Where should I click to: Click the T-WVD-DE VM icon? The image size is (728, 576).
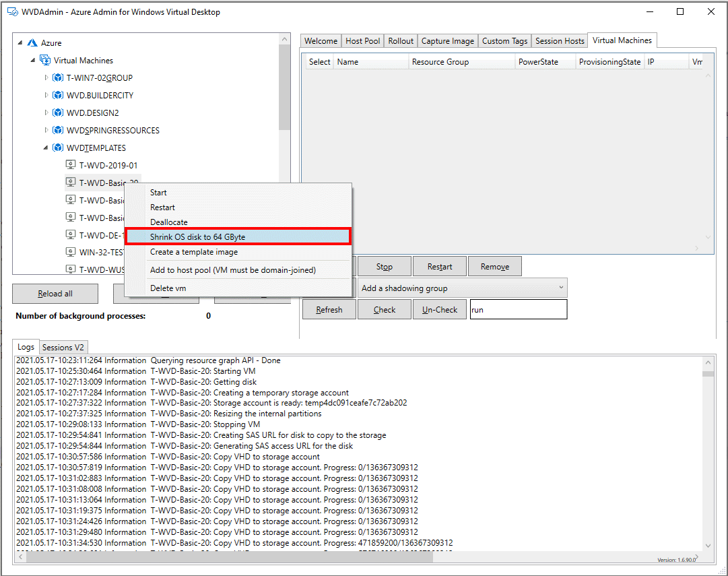pyautogui.click(x=71, y=235)
